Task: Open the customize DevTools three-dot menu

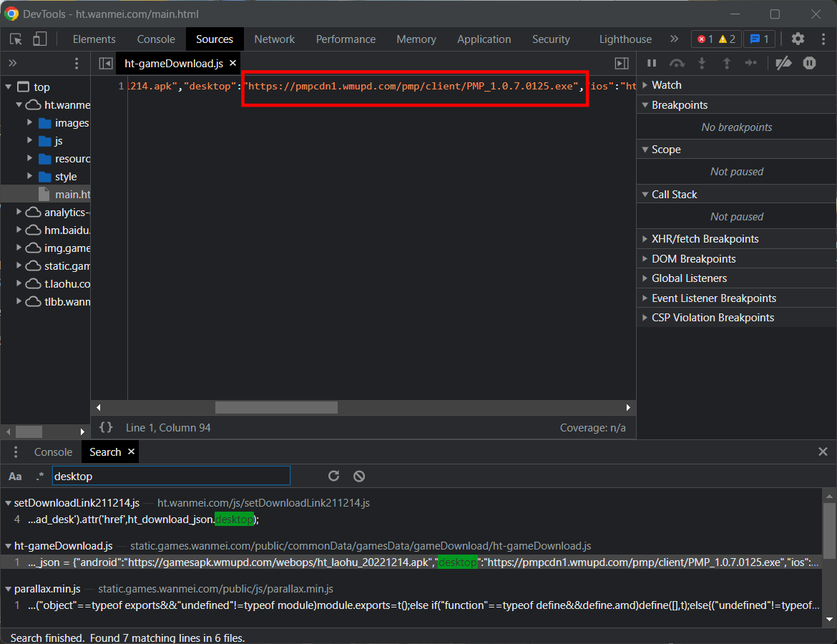Action: (x=823, y=39)
